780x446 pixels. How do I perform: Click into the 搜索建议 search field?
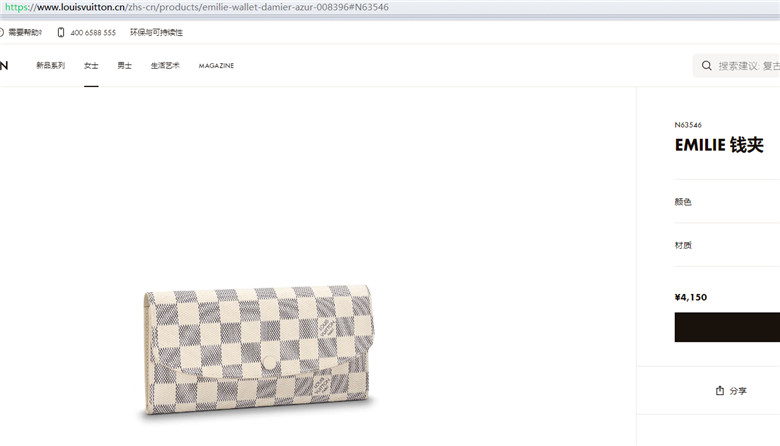pos(737,66)
